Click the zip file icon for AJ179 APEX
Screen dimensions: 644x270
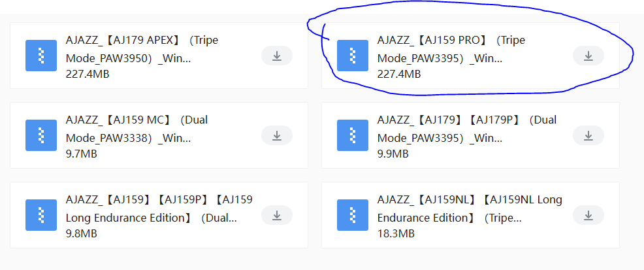[x=41, y=56]
